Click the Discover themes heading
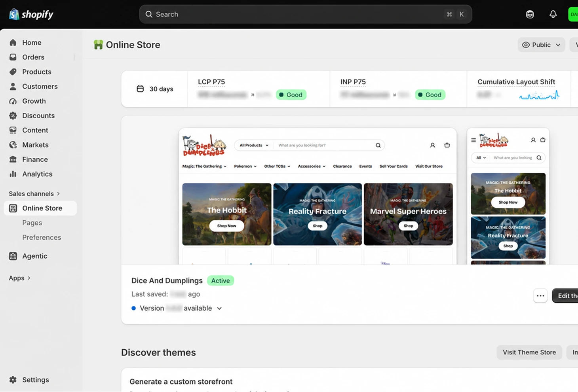The image size is (578, 392). (x=158, y=352)
